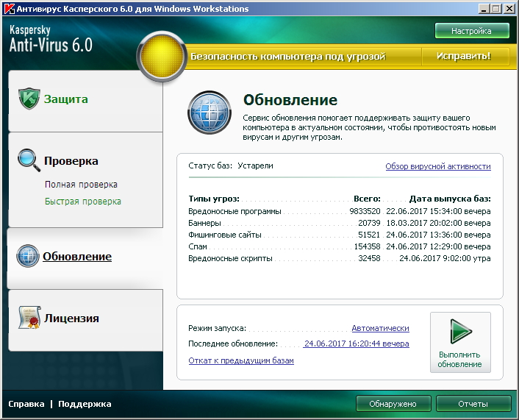The height and width of the screenshot is (420, 519).
Task: Open the Лицензия section
Action: pos(71,318)
